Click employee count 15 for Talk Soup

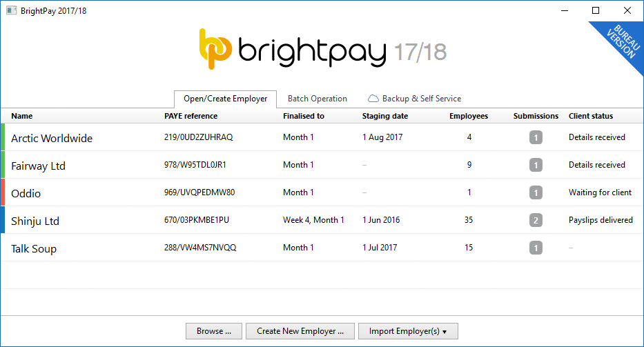469,247
